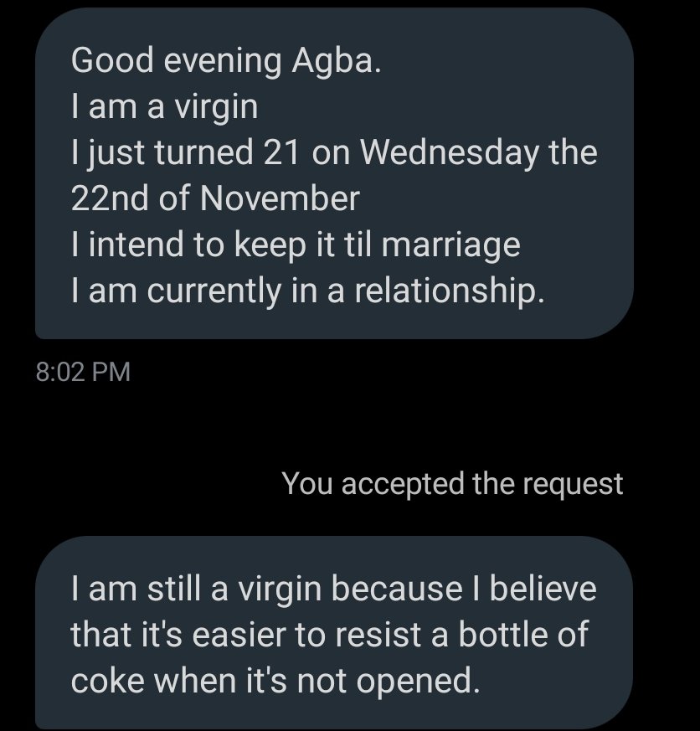Tap the "coke when it's not opened." line
700x731 pixels.
point(276,681)
